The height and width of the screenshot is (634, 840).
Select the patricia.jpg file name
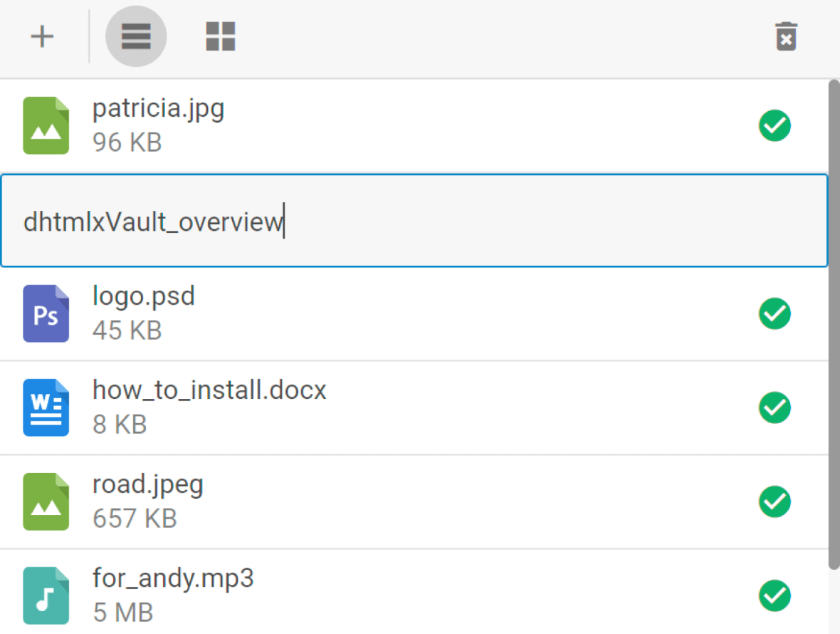coord(158,109)
